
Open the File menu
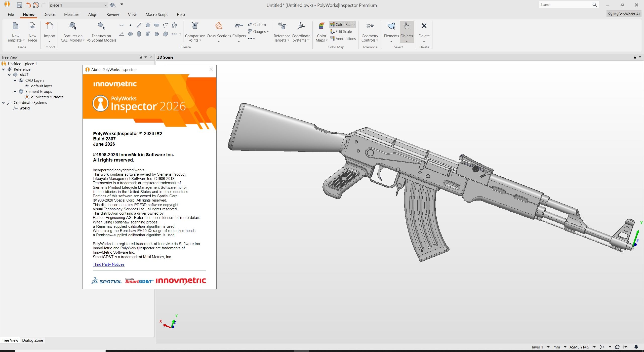coord(11,15)
